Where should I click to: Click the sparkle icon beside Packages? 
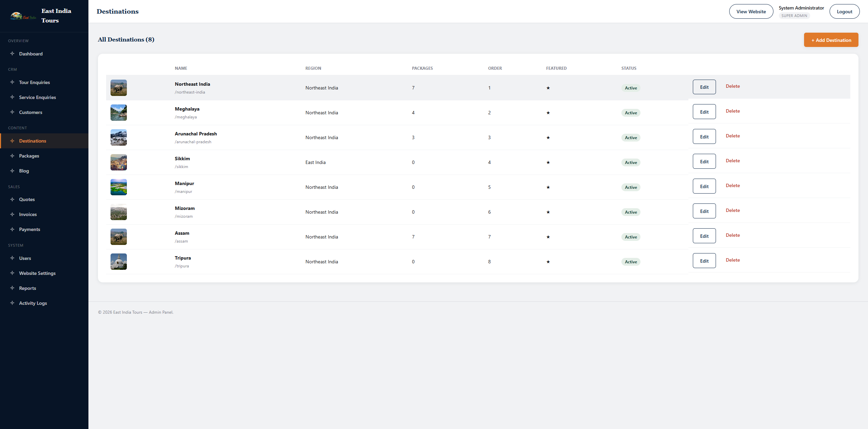pyautogui.click(x=12, y=155)
